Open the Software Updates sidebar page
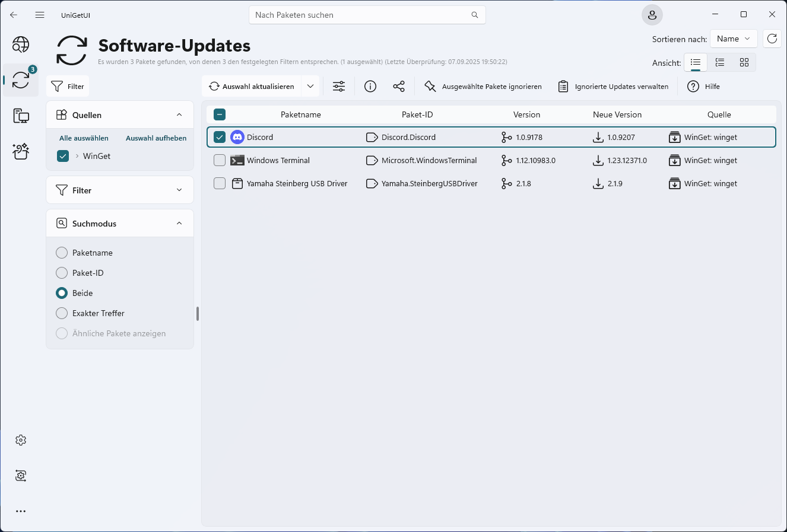787x532 pixels. [x=21, y=80]
